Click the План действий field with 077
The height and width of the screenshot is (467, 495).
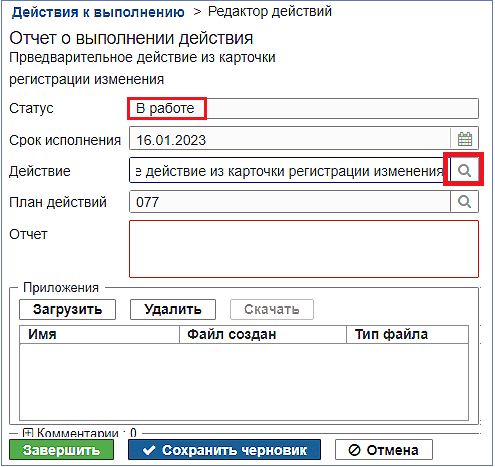[290, 202]
